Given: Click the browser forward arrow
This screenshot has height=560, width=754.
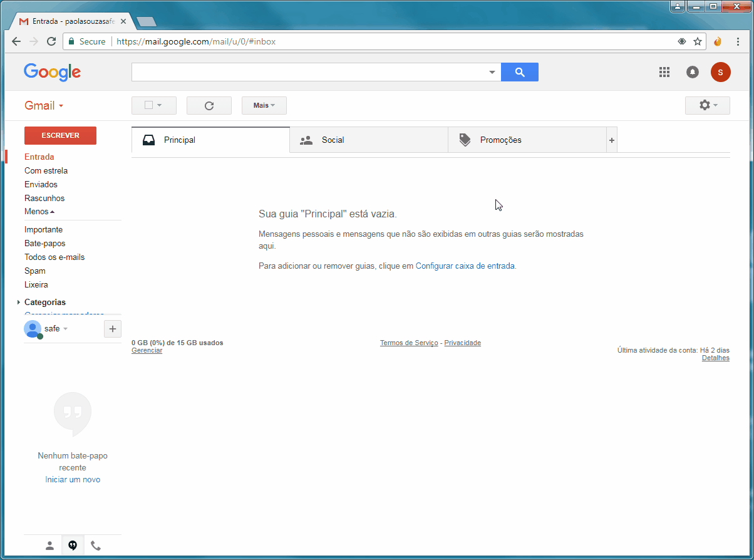Looking at the screenshot, I should pos(34,42).
